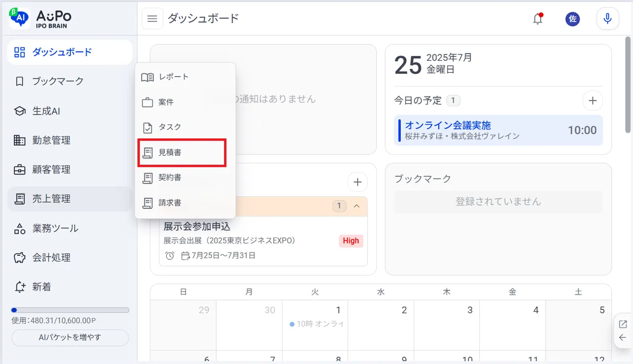Click the calendar icon beside 7月25日〜7月31日
This screenshot has width=633, height=364.
tap(185, 256)
